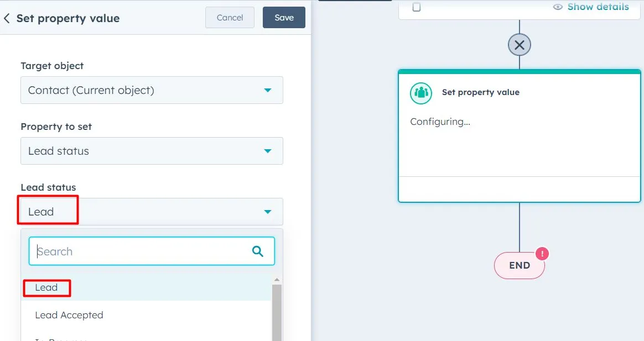Click the END node

[520, 265]
